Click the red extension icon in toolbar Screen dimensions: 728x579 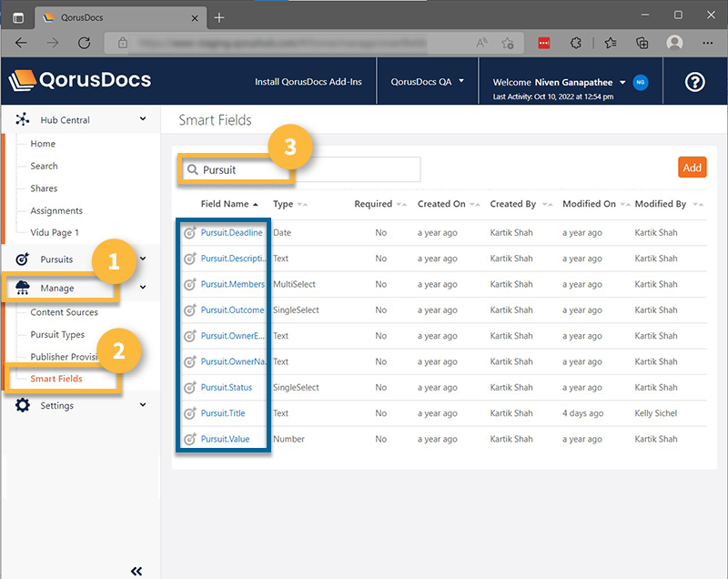544,43
